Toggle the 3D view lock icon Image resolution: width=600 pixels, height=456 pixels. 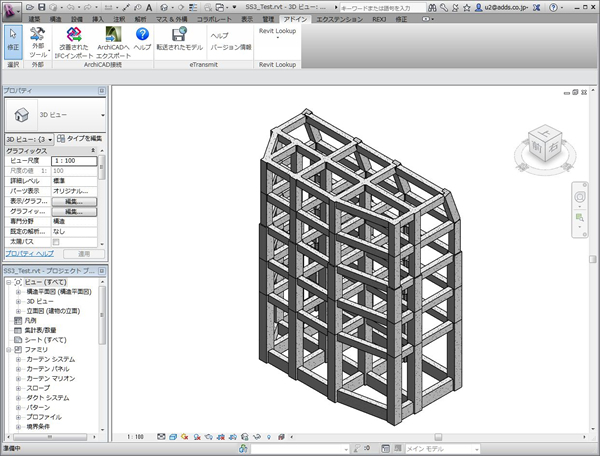tap(245, 436)
